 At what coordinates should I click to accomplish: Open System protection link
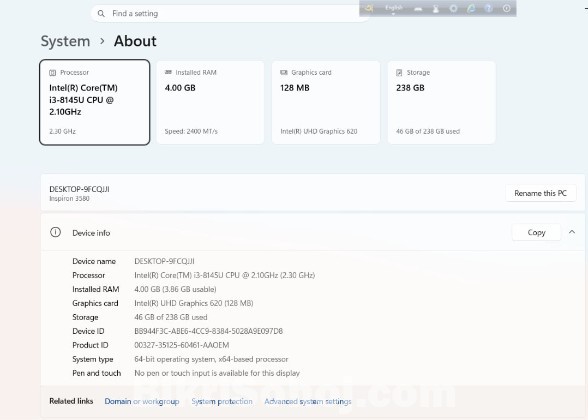[x=222, y=401]
